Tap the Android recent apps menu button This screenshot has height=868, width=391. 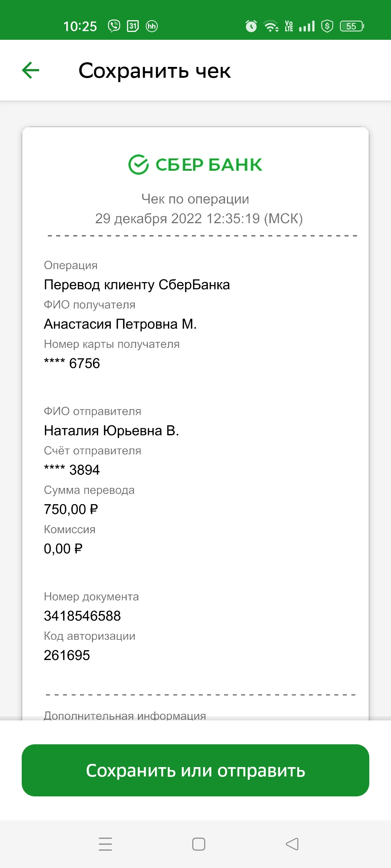point(105,844)
